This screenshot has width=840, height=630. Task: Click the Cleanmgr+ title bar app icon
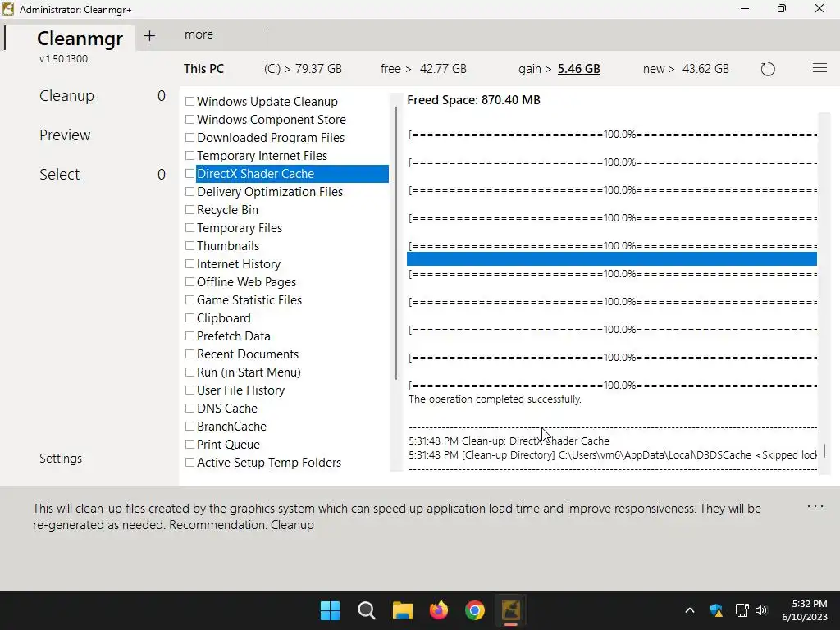pyautogui.click(x=8, y=9)
